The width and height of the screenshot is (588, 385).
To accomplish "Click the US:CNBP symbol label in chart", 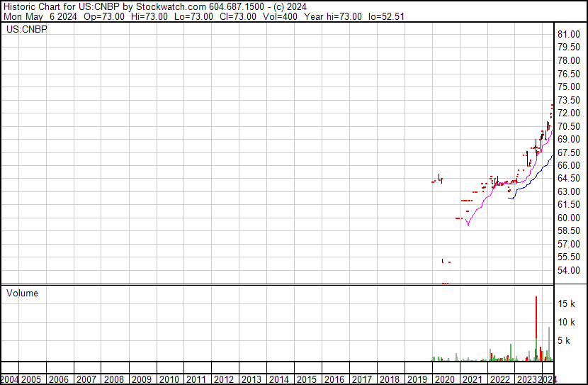I will [27, 29].
